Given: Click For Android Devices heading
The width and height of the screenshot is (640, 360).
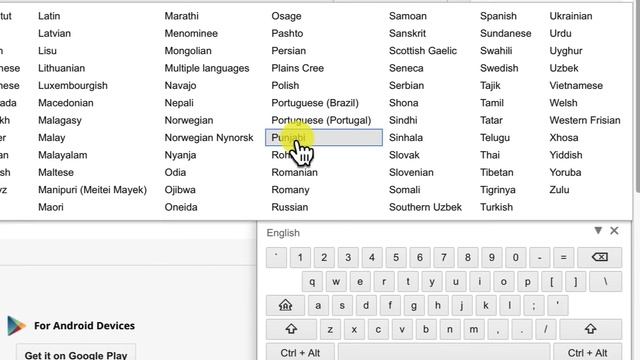Looking at the screenshot, I should tap(84, 326).
